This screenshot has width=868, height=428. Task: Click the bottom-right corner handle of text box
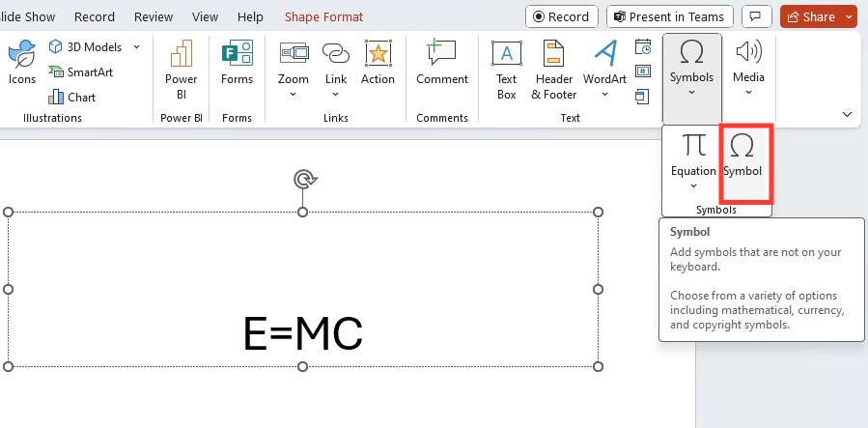(x=598, y=366)
